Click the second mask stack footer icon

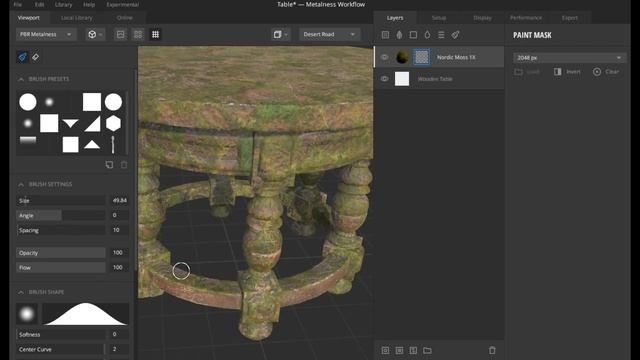click(399, 350)
